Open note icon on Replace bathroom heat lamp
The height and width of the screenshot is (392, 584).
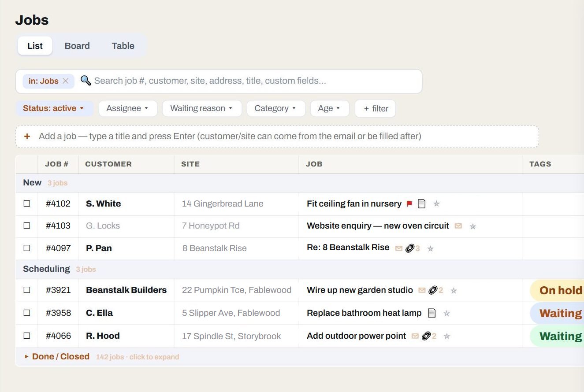point(432,313)
